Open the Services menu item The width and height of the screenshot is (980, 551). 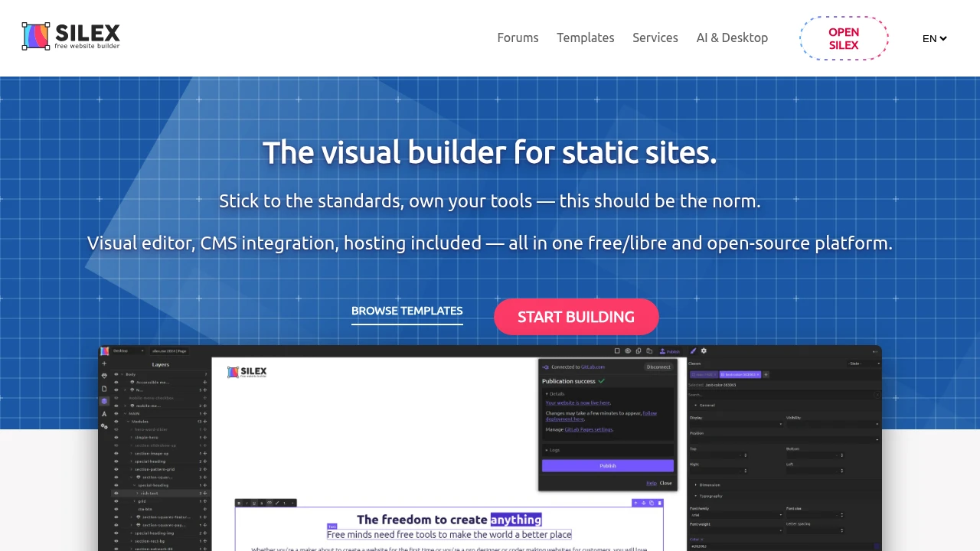click(x=655, y=37)
